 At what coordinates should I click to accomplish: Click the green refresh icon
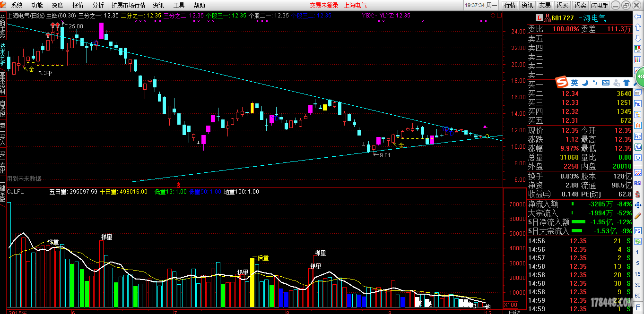tap(638, 241)
